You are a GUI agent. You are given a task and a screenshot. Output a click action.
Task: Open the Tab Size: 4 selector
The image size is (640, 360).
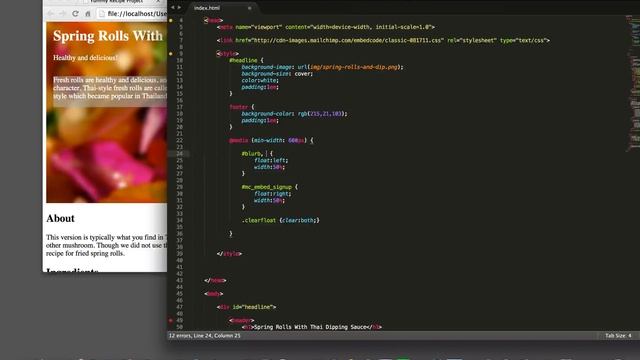point(618,336)
